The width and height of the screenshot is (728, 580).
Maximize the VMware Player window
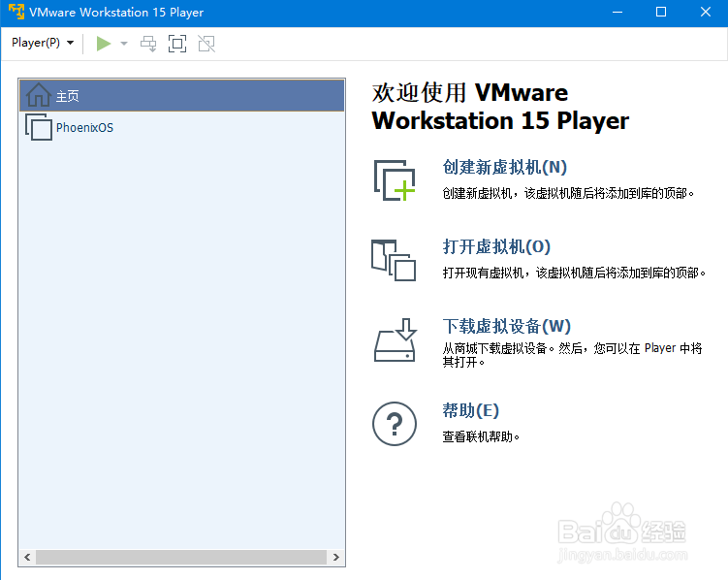pyautogui.click(x=661, y=12)
